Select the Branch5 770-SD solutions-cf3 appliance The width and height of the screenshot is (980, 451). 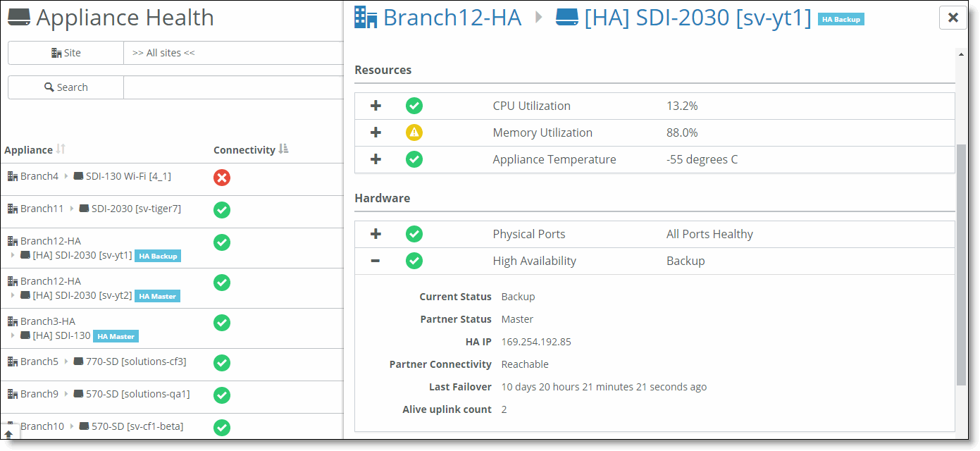click(x=135, y=362)
